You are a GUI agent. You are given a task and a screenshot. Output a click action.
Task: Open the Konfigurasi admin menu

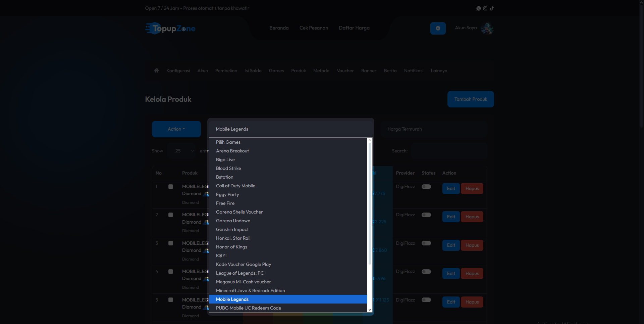[x=178, y=71]
